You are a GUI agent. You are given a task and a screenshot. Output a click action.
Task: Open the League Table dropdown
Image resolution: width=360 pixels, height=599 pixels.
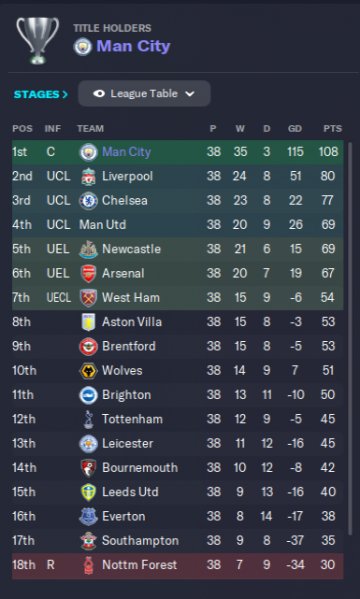point(144,94)
